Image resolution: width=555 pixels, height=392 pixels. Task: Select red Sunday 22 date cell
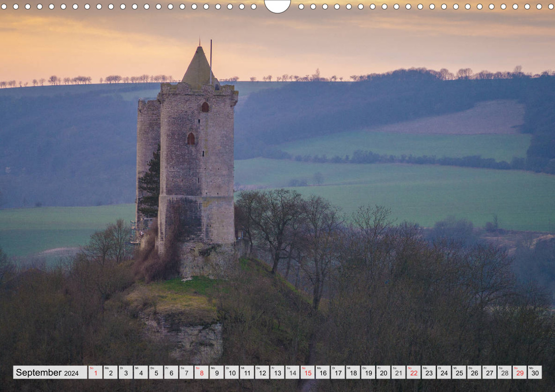pos(413,373)
